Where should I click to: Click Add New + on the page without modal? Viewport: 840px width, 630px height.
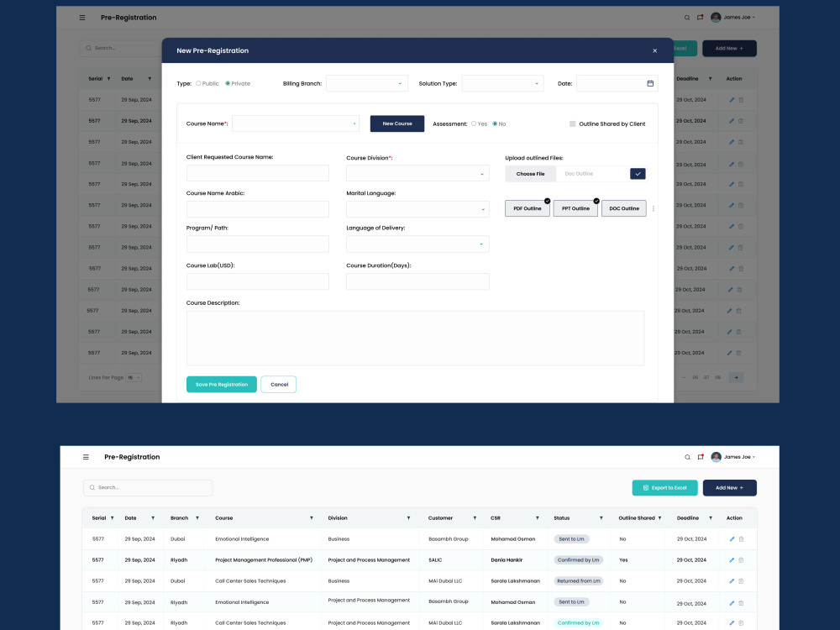[x=730, y=488]
